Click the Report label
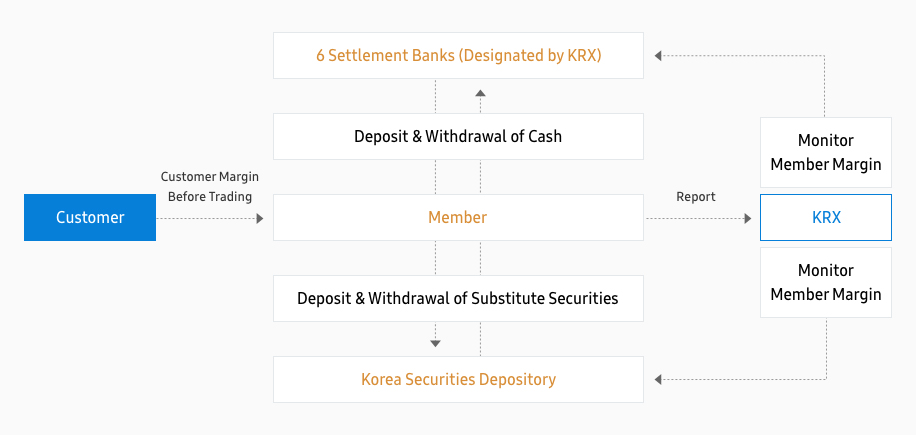 point(696,197)
